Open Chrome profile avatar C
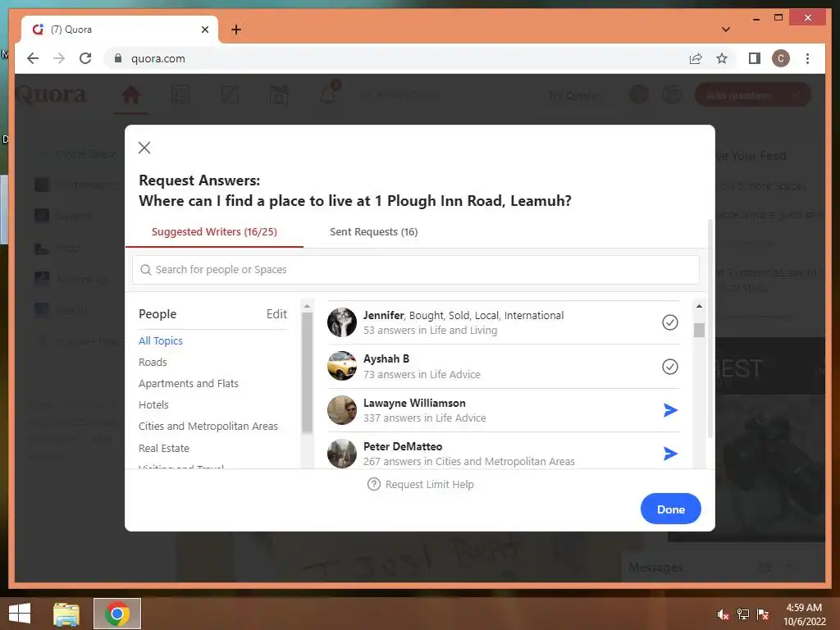The width and height of the screenshot is (840, 630). 781,58
